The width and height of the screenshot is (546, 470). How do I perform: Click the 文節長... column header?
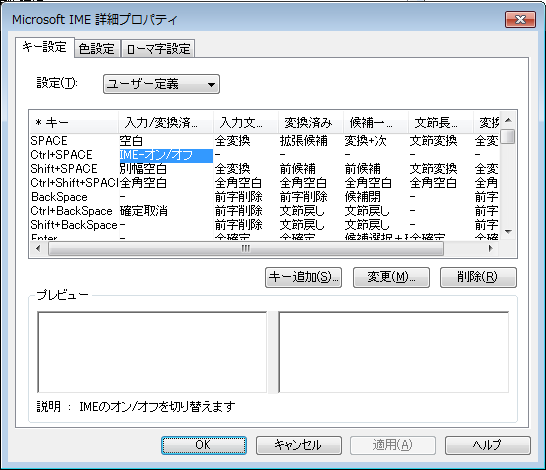(x=440, y=123)
